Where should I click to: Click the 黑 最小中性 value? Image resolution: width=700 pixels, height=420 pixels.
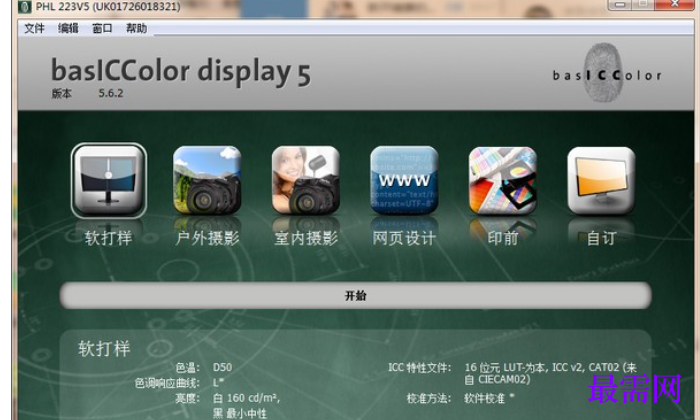[240, 413]
